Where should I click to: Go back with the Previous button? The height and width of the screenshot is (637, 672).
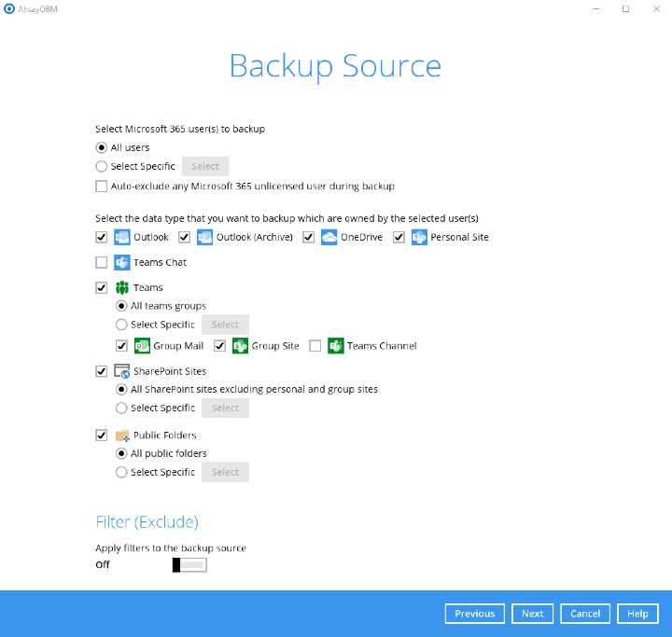tap(475, 614)
